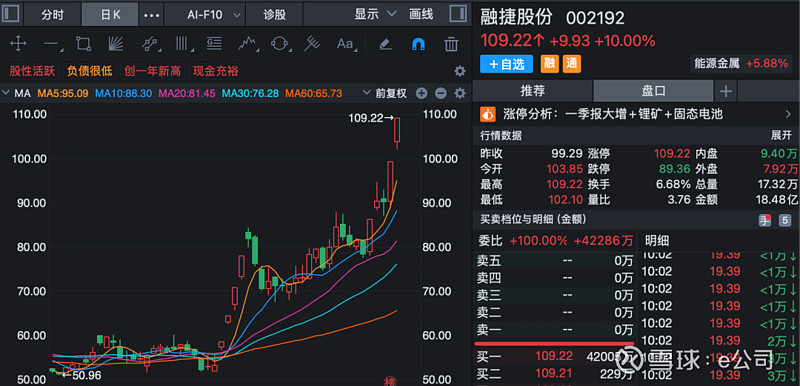800x386 pixels.
Task: Click the MA10:88.30 indicator label
Action: (123, 93)
